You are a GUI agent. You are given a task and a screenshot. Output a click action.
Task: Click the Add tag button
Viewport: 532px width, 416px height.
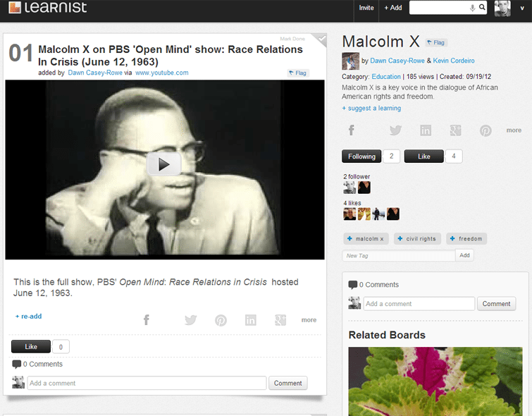[464, 255]
